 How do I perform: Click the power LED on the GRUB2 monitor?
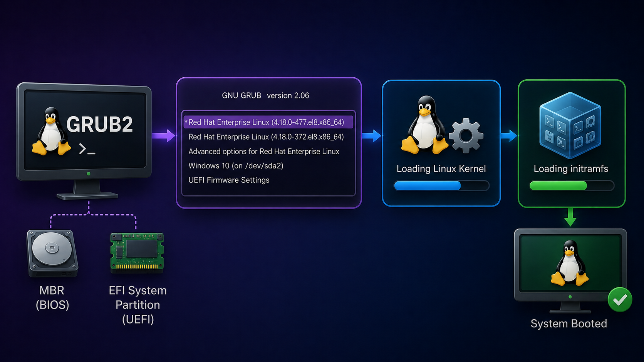(89, 174)
